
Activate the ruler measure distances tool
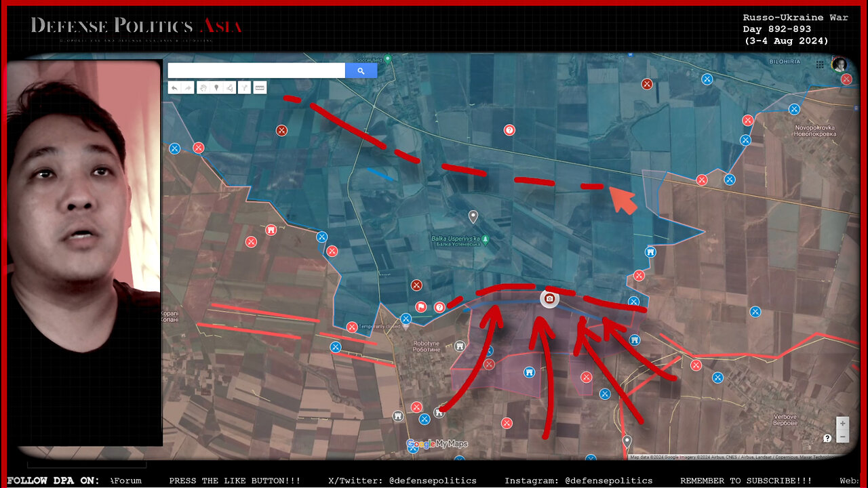point(260,87)
